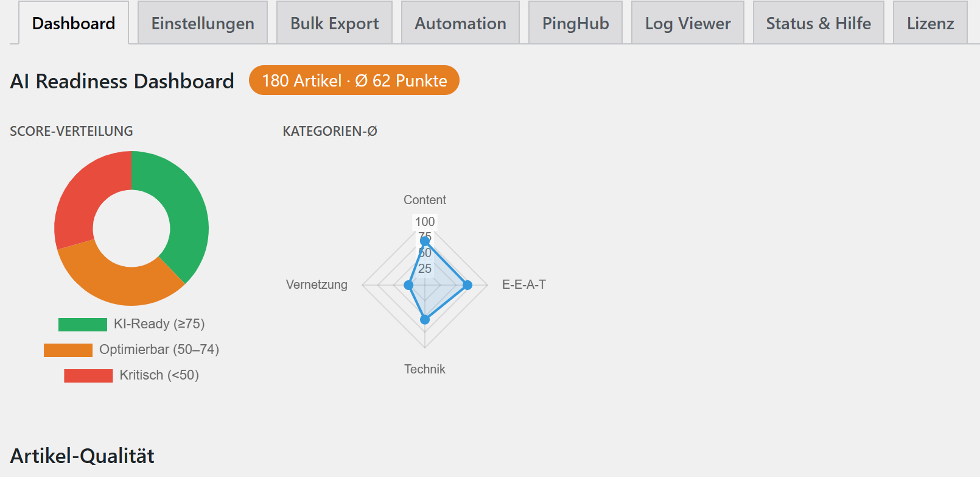
Task: Toggle Optimierbar orange legend swatch
Action: (x=68, y=350)
